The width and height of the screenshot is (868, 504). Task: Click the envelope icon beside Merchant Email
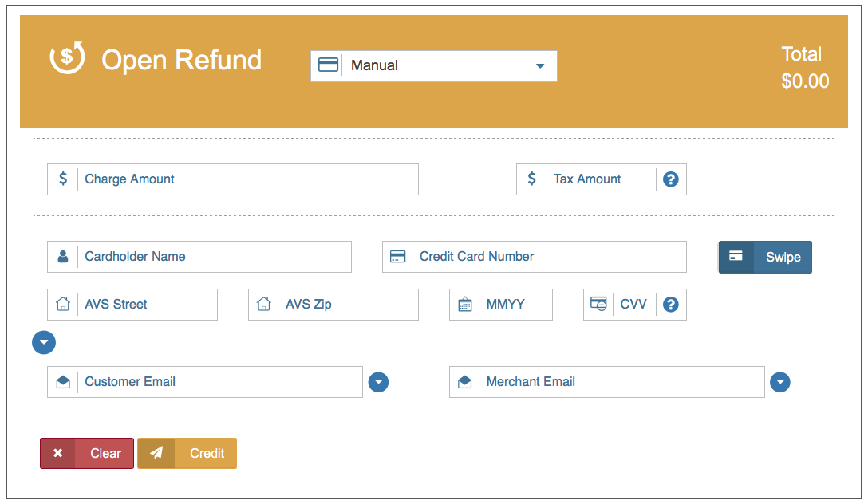(x=466, y=381)
